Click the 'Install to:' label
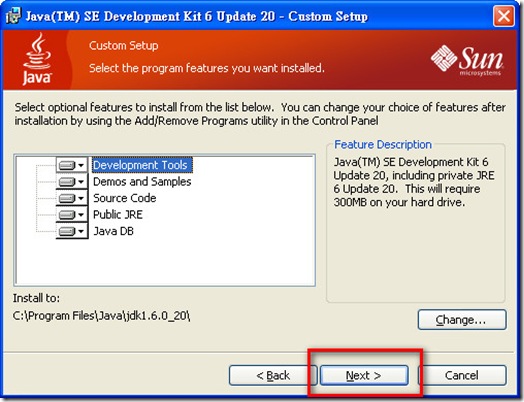The height and width of the screenshot is (402, 524). point(36,298)
